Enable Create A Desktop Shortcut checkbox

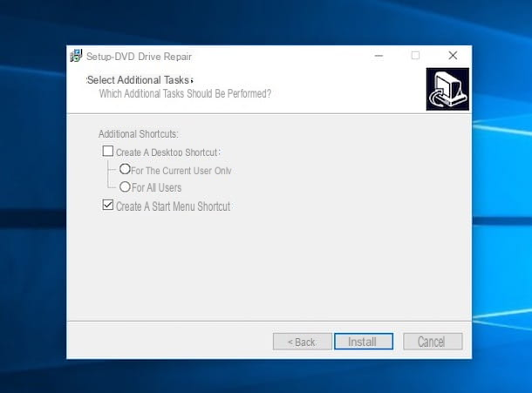[108, 151]
